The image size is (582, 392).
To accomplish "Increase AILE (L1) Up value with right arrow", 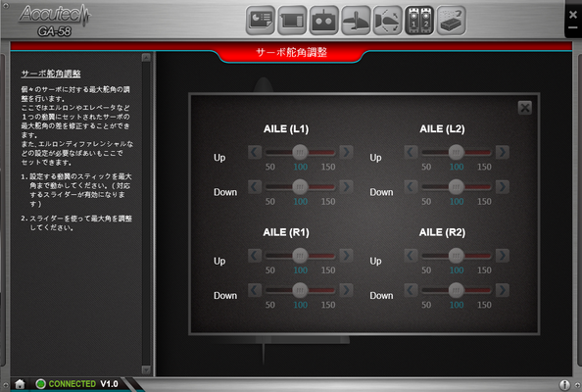I will point(346,152).
